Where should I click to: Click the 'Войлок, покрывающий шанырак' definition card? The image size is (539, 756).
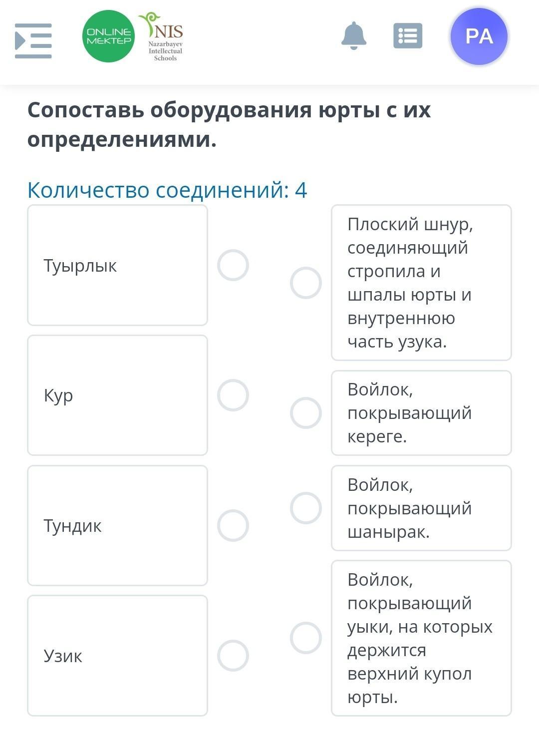(421, 508)
